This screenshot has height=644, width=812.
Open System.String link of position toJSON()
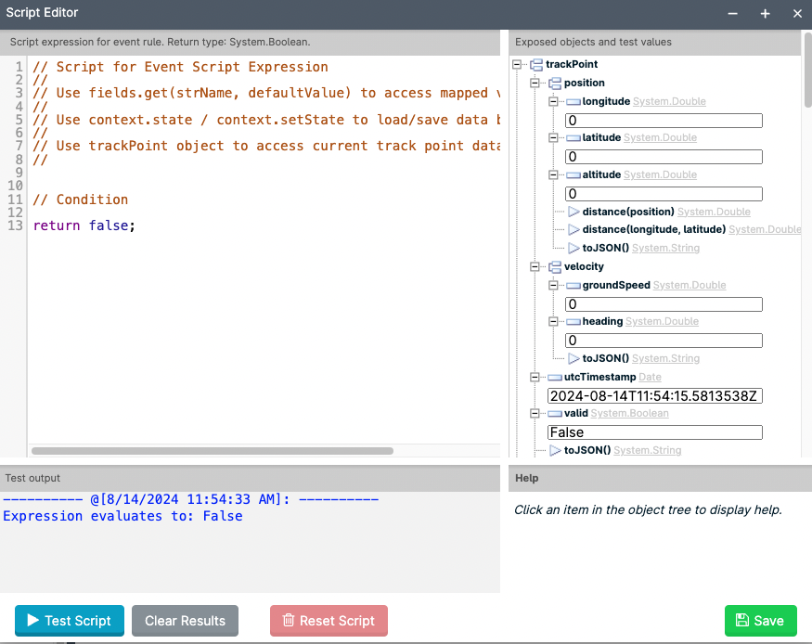pyautogui.click(x=665, y=248)
